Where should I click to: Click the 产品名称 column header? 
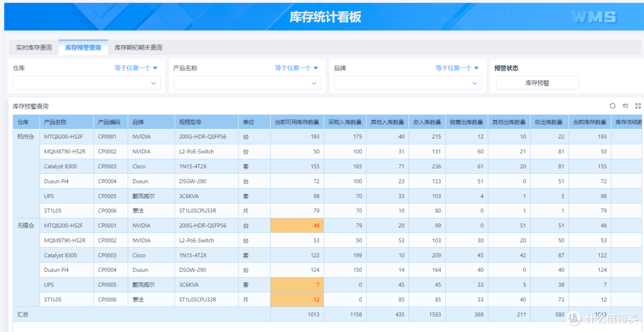click(67, 122)
